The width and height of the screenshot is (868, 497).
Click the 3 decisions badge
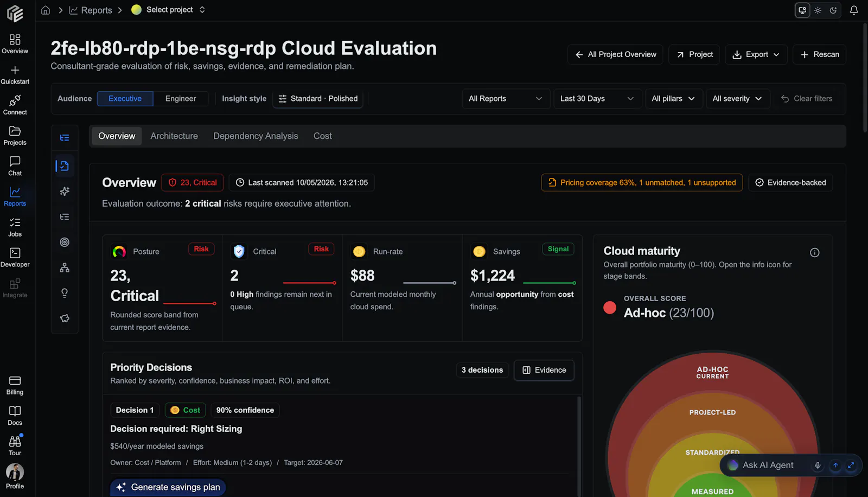(x=482, y=370)
